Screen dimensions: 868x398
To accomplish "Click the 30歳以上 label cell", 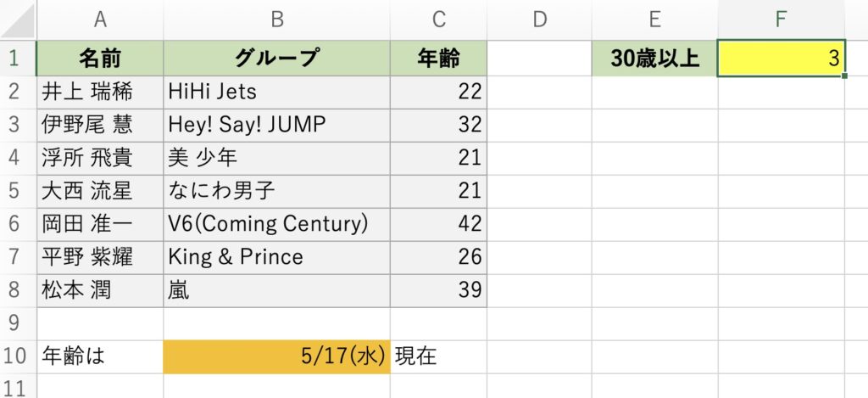I will pos(655,59).
